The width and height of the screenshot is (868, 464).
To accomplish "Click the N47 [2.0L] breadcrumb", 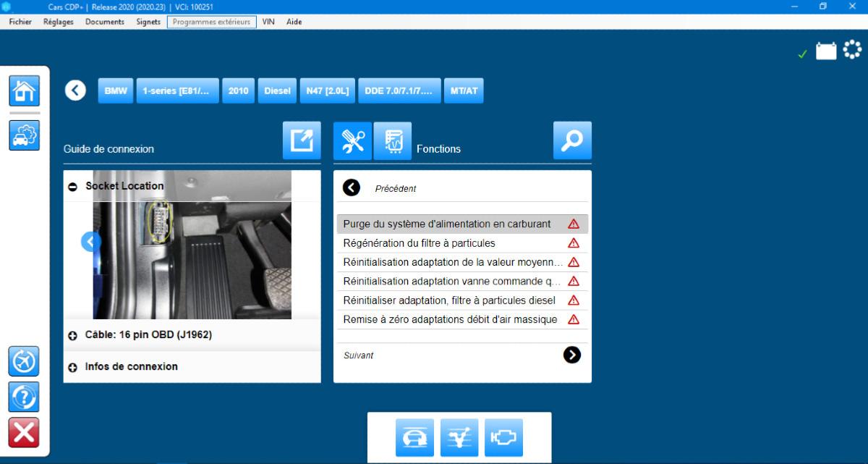I will pyautogui.click(x=327, y=90).
